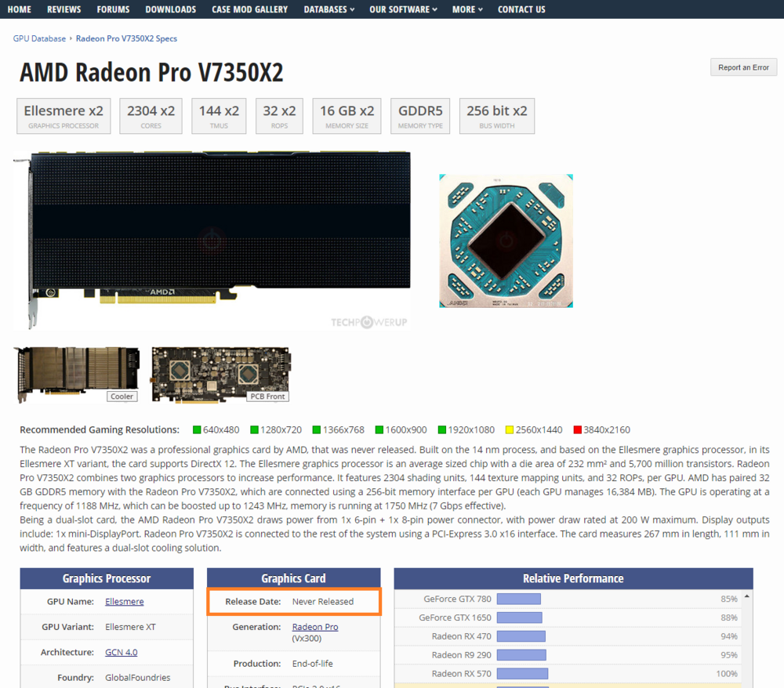Open the Ellesmere GPU Name link
784x688 pixels.
pyautogui.click(x=124, y=602)
